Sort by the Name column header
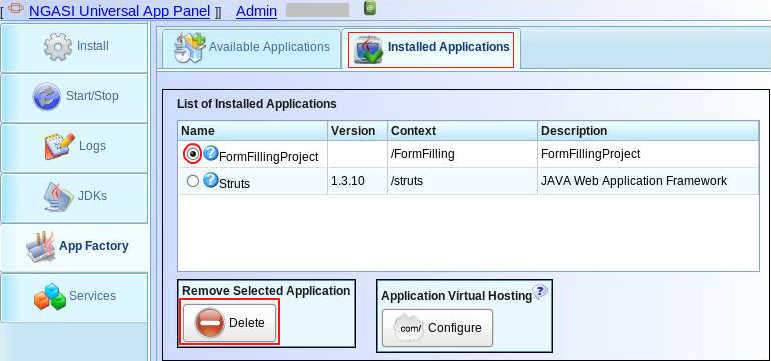This screenshot has height=361, width=771. pos(252,131)
